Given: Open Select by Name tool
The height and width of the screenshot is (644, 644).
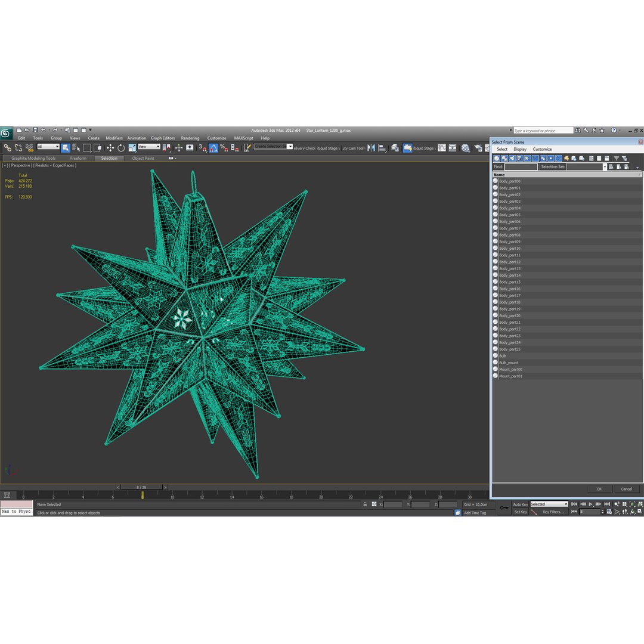Looking at the screenshot, I should pyautogui.click(x=76, y=147).
